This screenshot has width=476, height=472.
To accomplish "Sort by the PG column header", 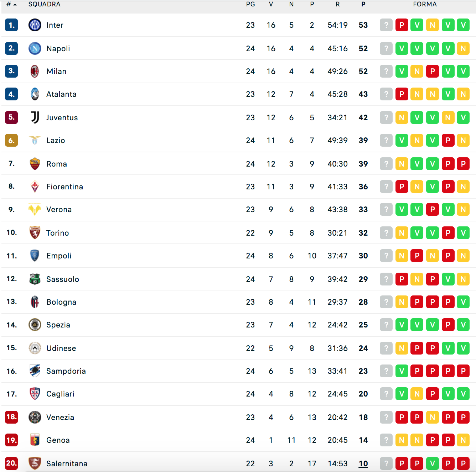I will (250, 4).
